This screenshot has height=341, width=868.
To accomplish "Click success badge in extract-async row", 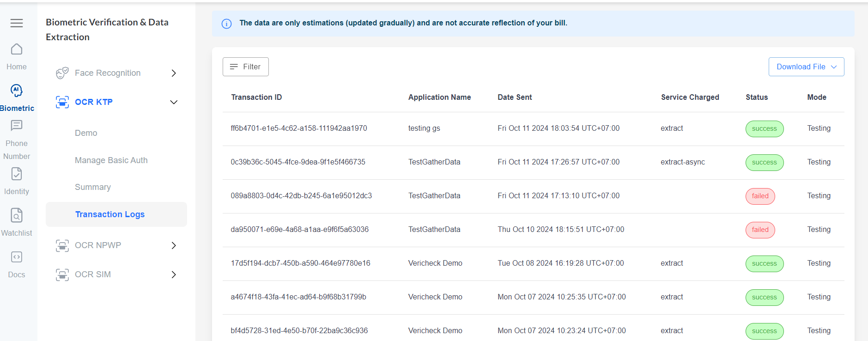I will pos(765,162).
